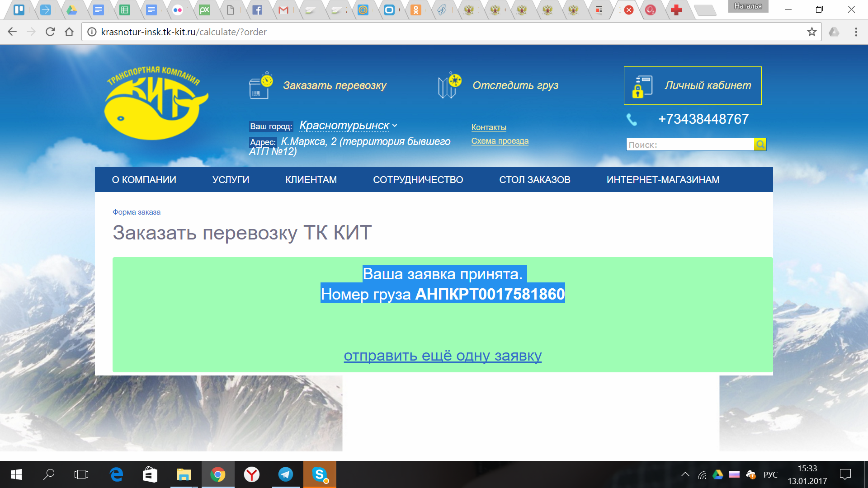This screenshot has height=488, width=868.
Task: Bookmark page with the star icon
Action: pos(812,32)
